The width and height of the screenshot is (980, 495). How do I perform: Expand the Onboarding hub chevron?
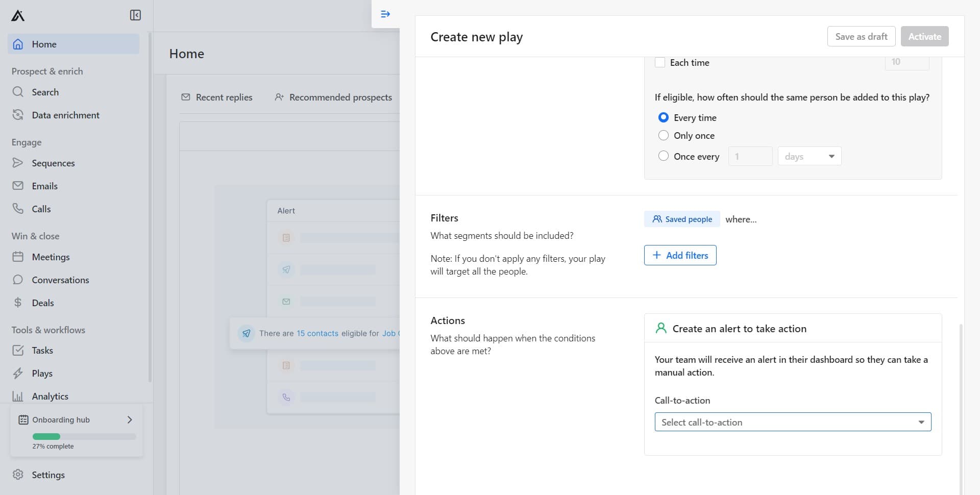tap(130, 419)
